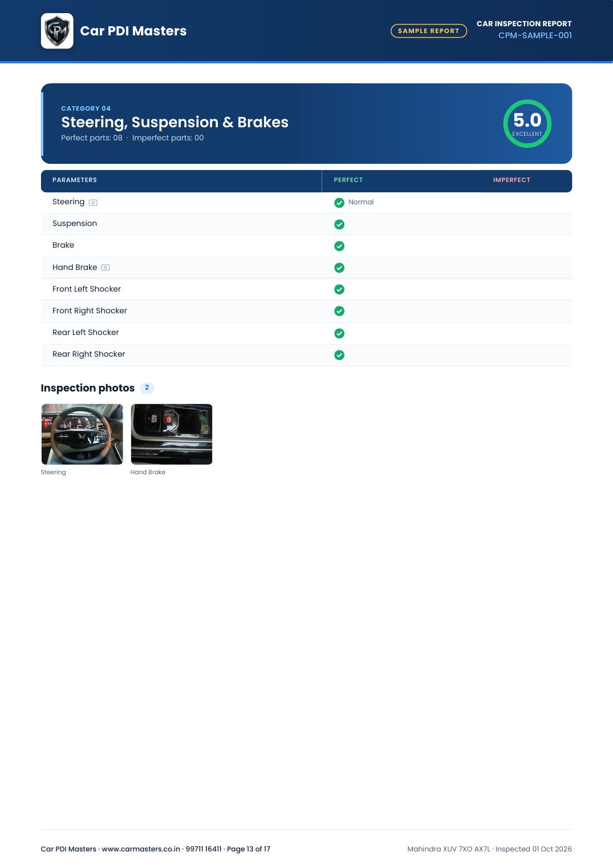Image resolution: width=613 pixels, height=868 pixels.
Task: Click the 5.0 Excellent score ring
Action: (x=527, y=123)
